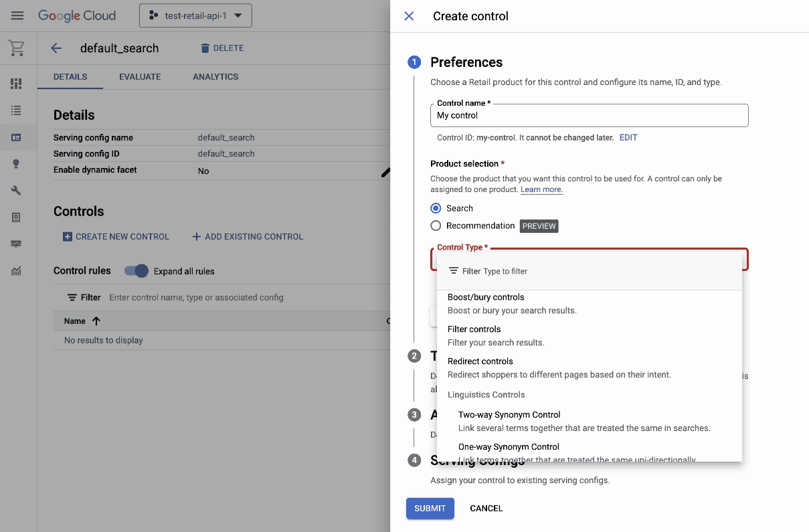Click the No value for Enable dynamic facet
The height and width of the screenshot is (532, 809).
pos(203,171)
